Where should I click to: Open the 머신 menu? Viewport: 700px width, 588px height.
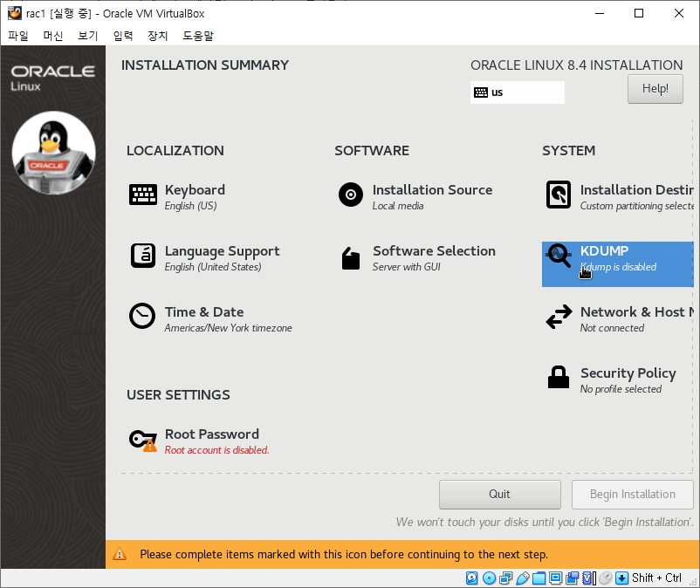52,36
